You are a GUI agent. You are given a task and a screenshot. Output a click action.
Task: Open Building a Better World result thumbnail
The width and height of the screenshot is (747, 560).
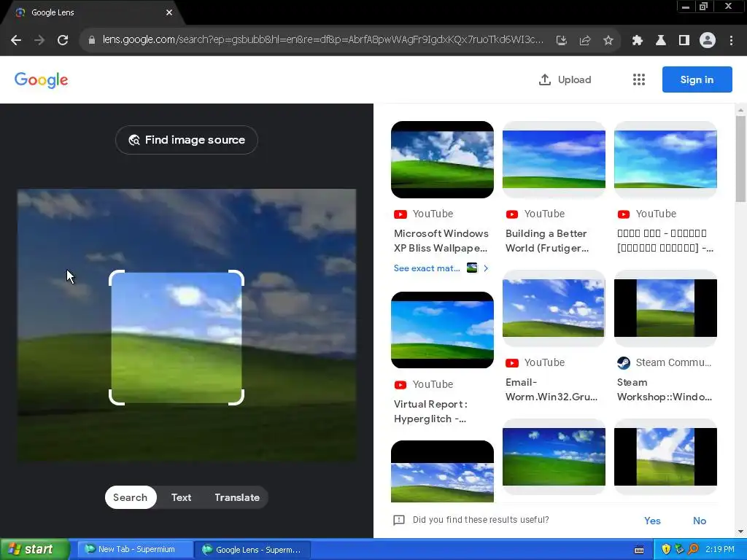click(554, 160)
